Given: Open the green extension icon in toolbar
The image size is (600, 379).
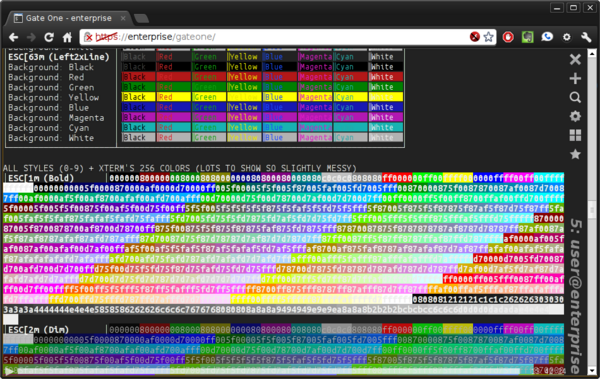Looking at the screenshot, I should click(528, 37).
